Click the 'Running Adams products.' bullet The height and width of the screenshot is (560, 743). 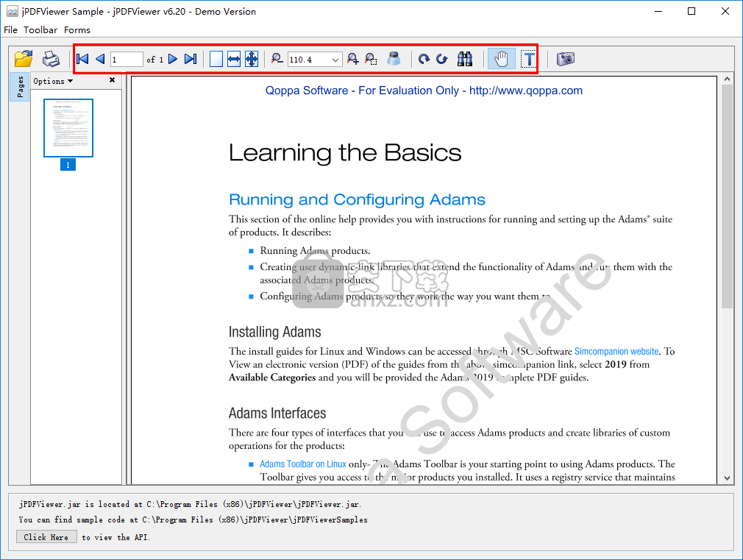tap(315, 251)
